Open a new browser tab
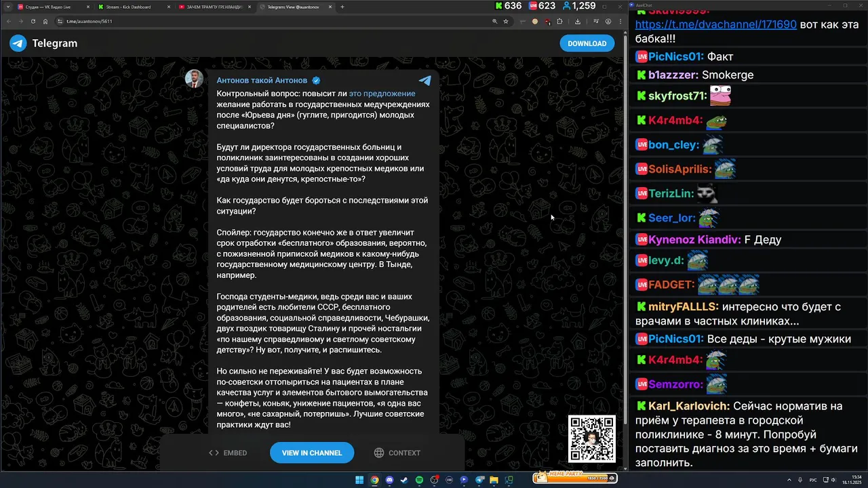The image size is (868, 488). 342,7
